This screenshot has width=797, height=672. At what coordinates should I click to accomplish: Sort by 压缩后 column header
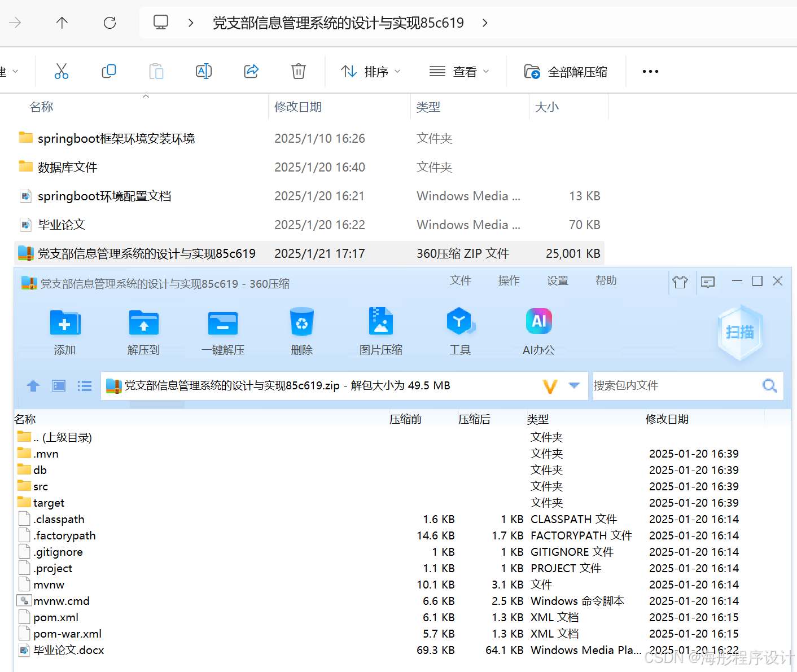pos(474,419)
